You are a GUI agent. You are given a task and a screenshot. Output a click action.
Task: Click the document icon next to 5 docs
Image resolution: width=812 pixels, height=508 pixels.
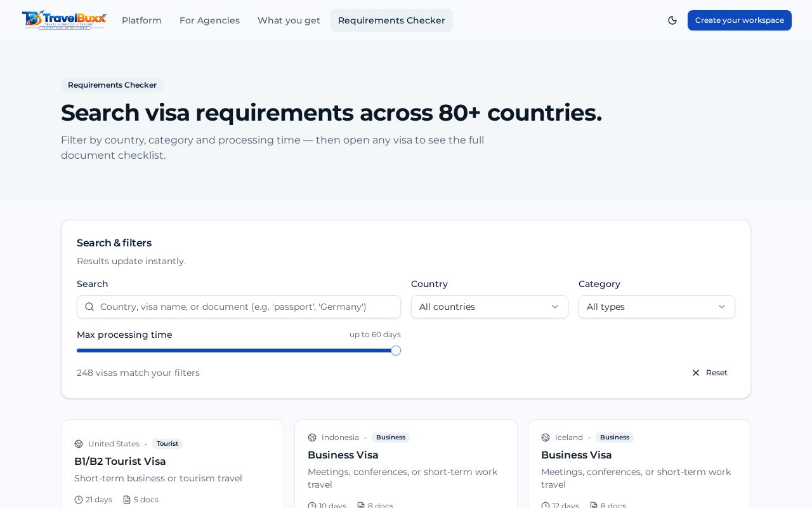coord(127,500)
